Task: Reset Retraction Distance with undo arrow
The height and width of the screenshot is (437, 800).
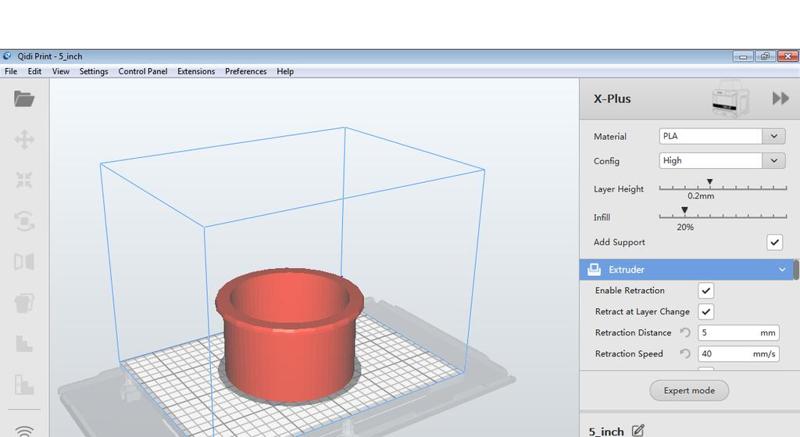Action: point(685,333)
